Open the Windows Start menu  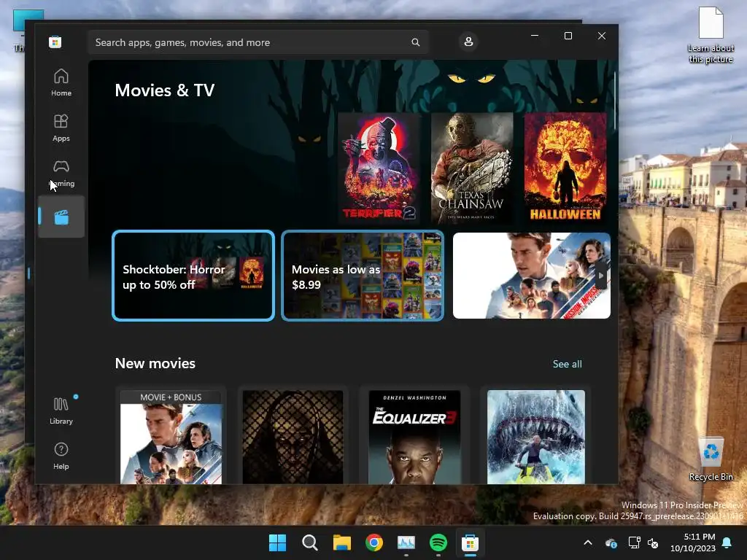click(277, 542)
